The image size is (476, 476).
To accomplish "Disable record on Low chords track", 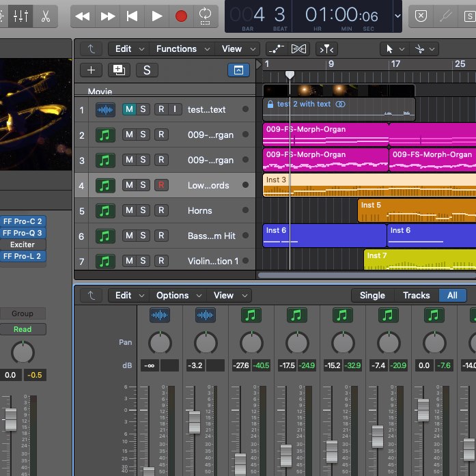I will [161, 186].
